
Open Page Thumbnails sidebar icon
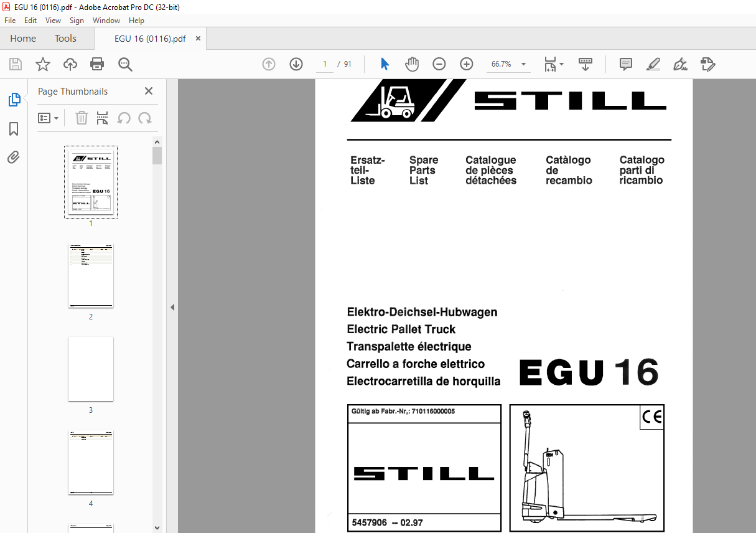coord(14,100)
